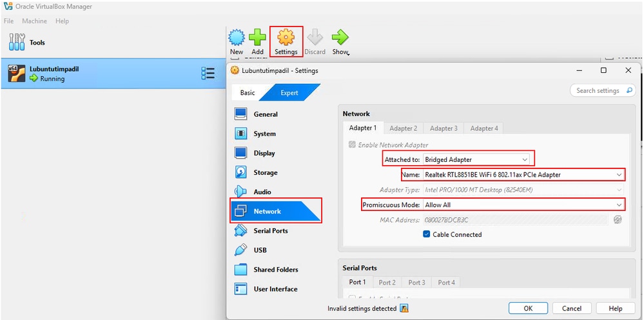Click the VirtualBox Manager title bar logo
644x320 pixels.
point(8,6)
